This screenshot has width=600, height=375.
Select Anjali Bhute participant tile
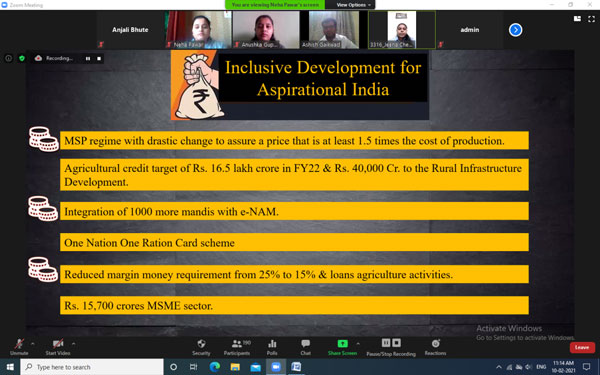point(130,29)
